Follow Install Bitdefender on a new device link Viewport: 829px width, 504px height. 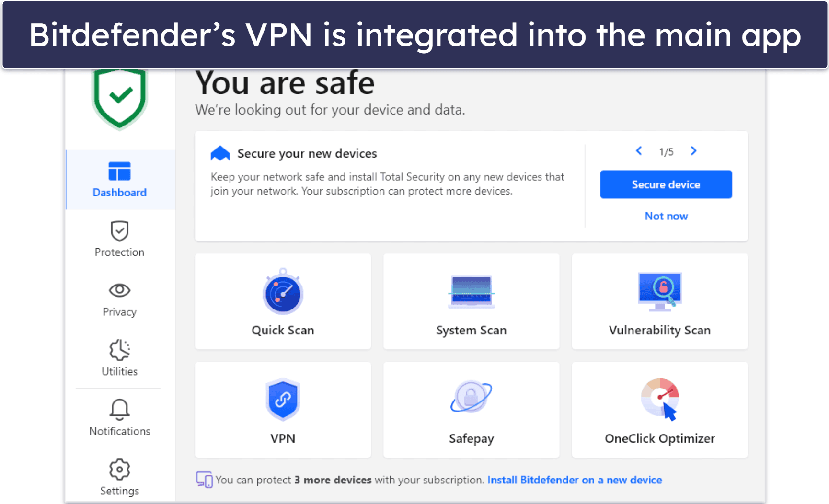point(575,480)
